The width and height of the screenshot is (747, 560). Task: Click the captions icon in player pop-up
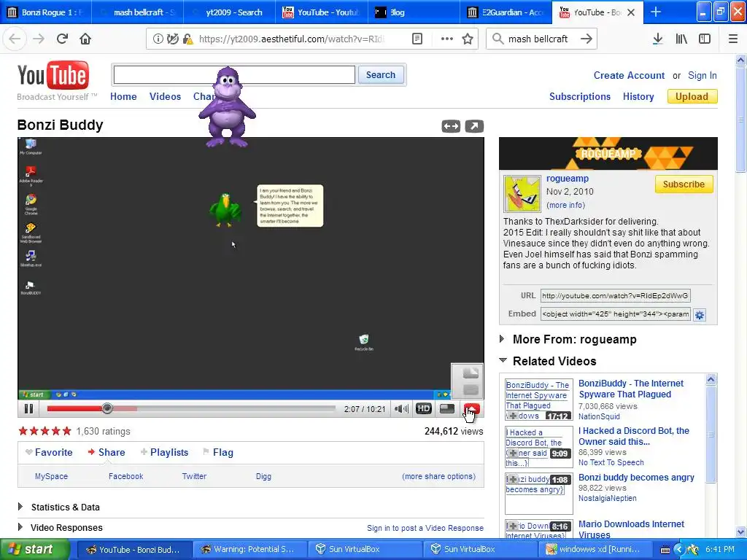(x=471, y=390)
